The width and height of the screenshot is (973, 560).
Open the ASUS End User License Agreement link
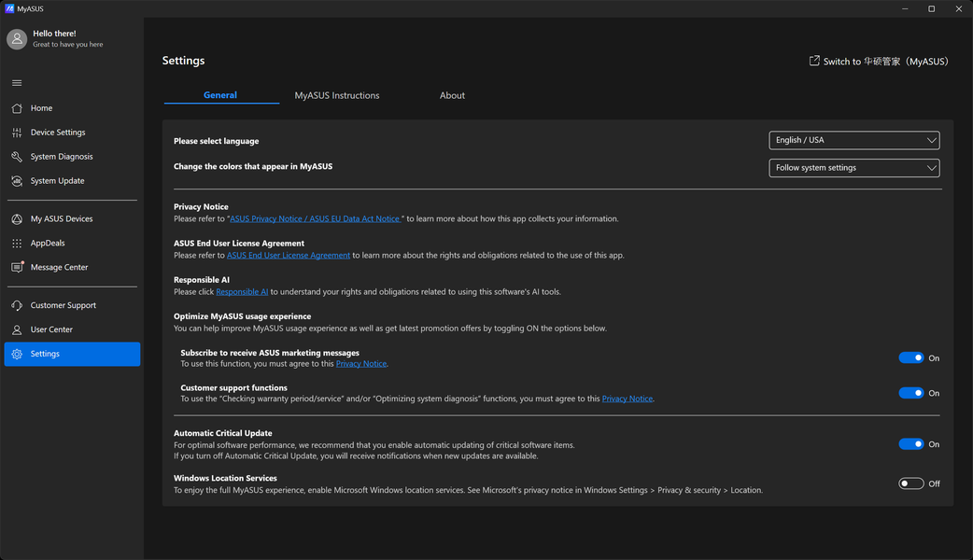tap(289, 255)
